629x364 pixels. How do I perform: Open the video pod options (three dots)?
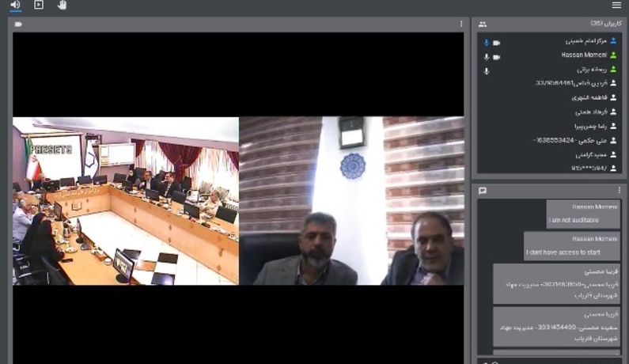pos(461,24)
